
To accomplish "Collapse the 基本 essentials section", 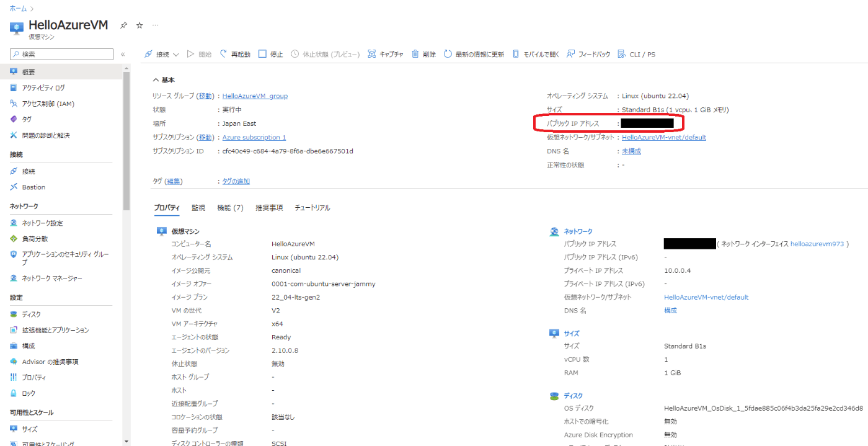I will pos(164,80).
